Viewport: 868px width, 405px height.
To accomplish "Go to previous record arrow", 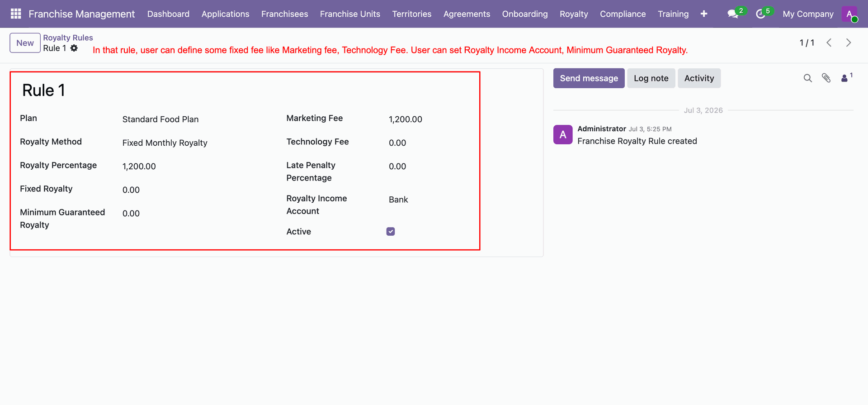I will (x=829, y=43).
